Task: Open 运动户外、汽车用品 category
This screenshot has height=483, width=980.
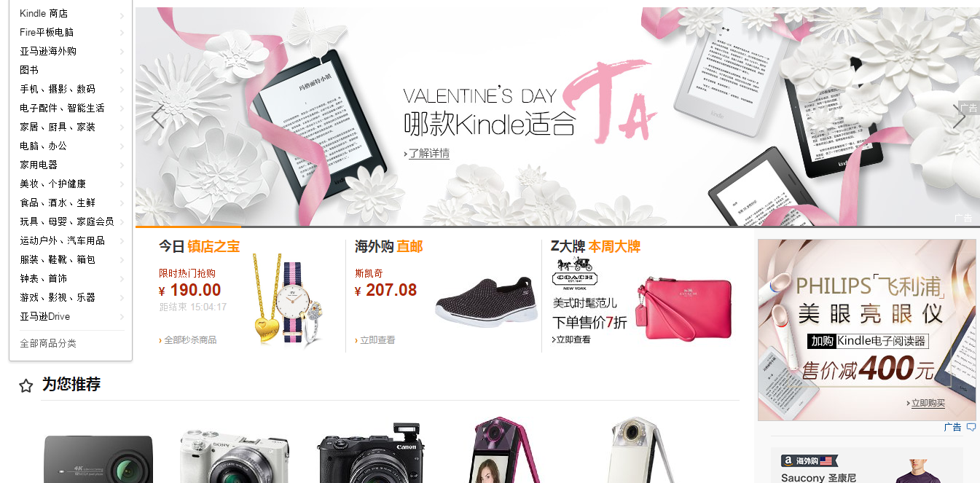Action: [x=62, y=240]
